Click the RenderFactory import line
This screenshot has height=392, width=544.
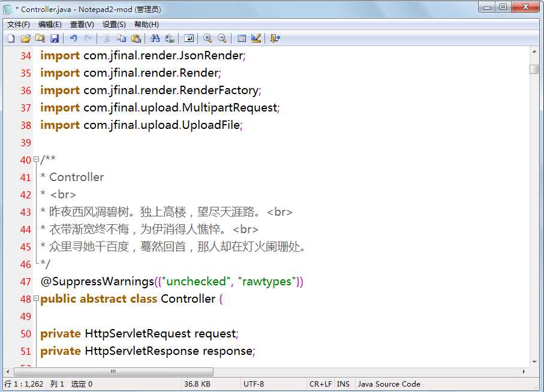point(151,90)
